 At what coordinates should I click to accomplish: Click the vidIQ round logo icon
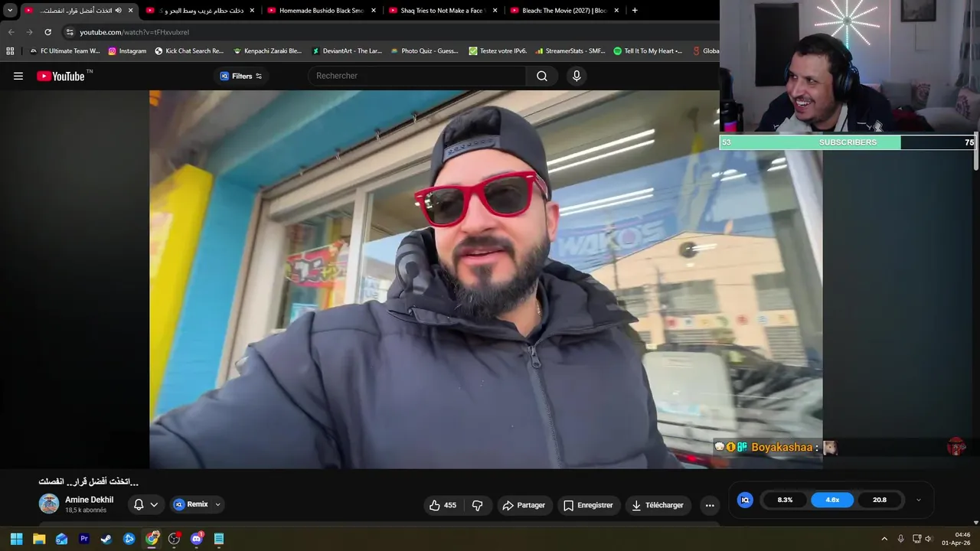745,500
